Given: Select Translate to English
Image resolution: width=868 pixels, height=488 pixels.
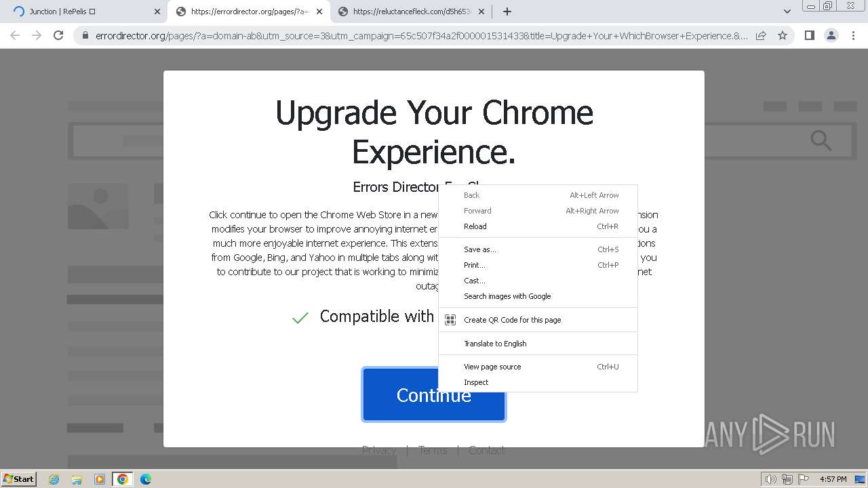Looking at the screenshot, I should 538,344.
